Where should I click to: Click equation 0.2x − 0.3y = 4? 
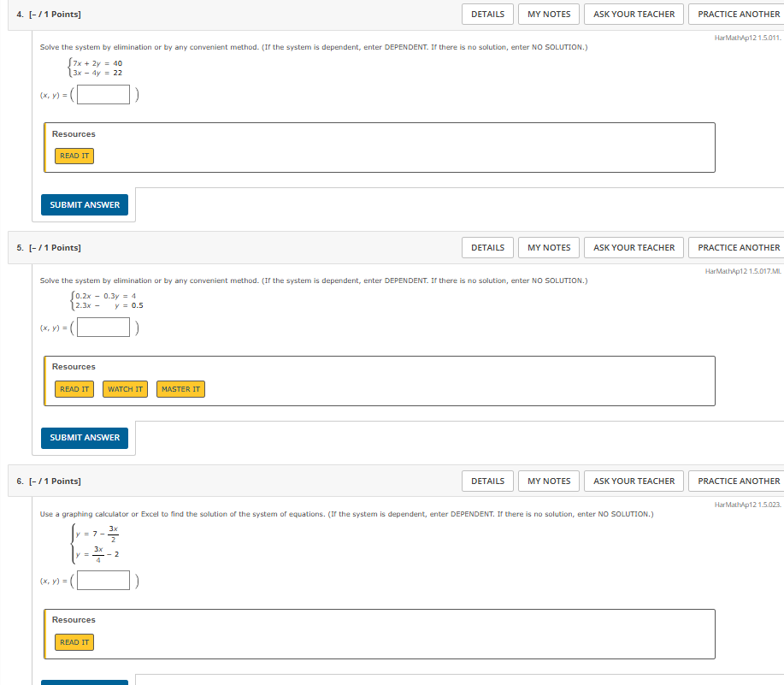point(105,296)
